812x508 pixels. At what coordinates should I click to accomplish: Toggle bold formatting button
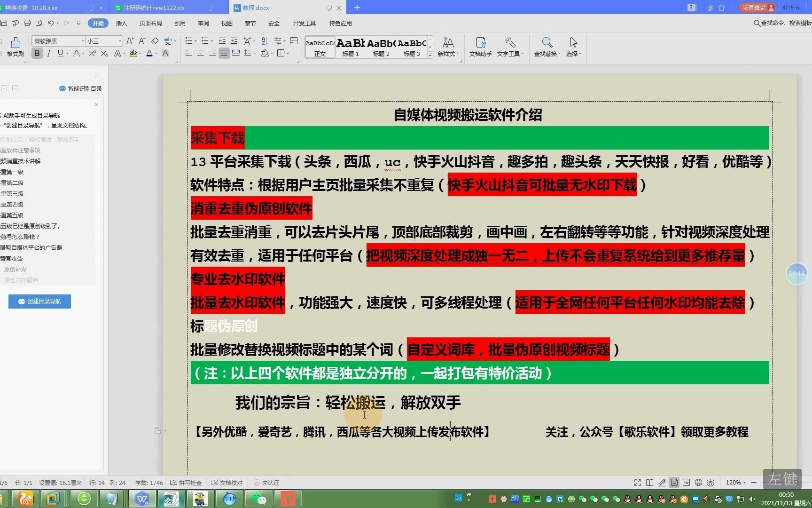37,54
